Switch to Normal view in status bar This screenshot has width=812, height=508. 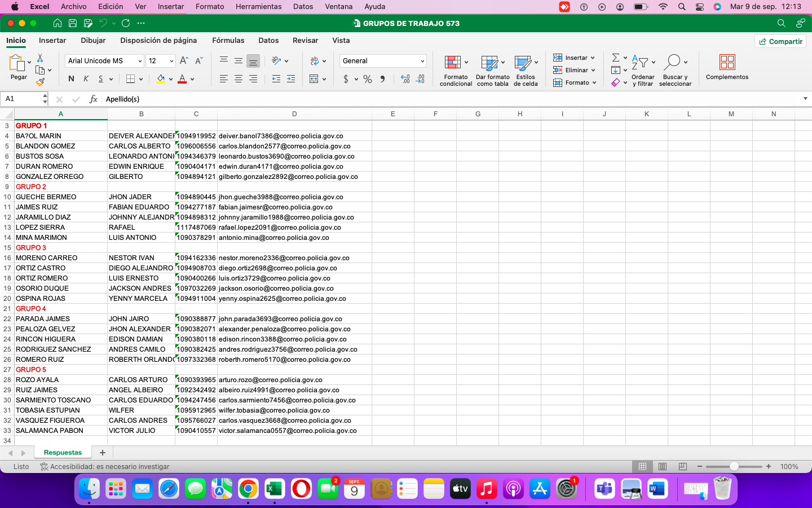click(642, 467)
